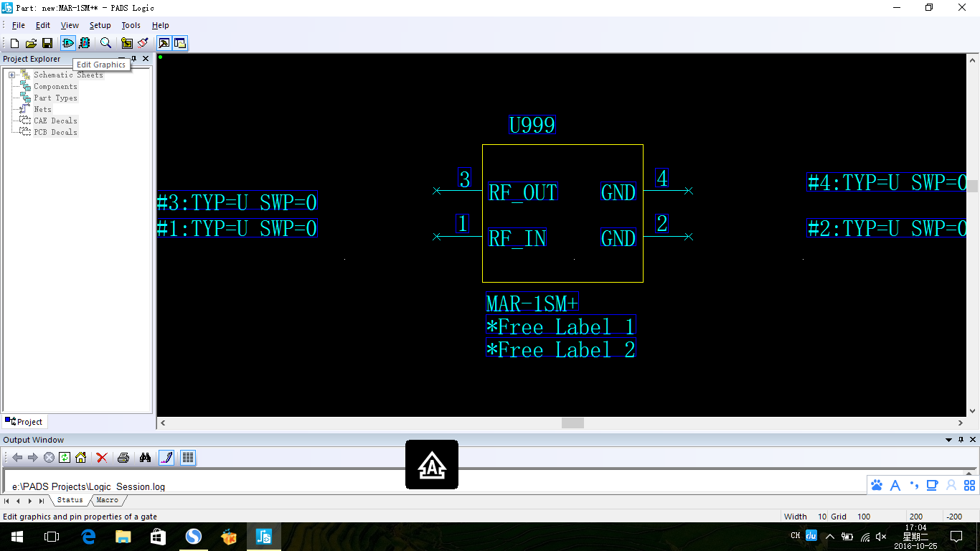Click the last-tab scroll arrow
This screenshot has height=551, width=980.
coord(42,501)
